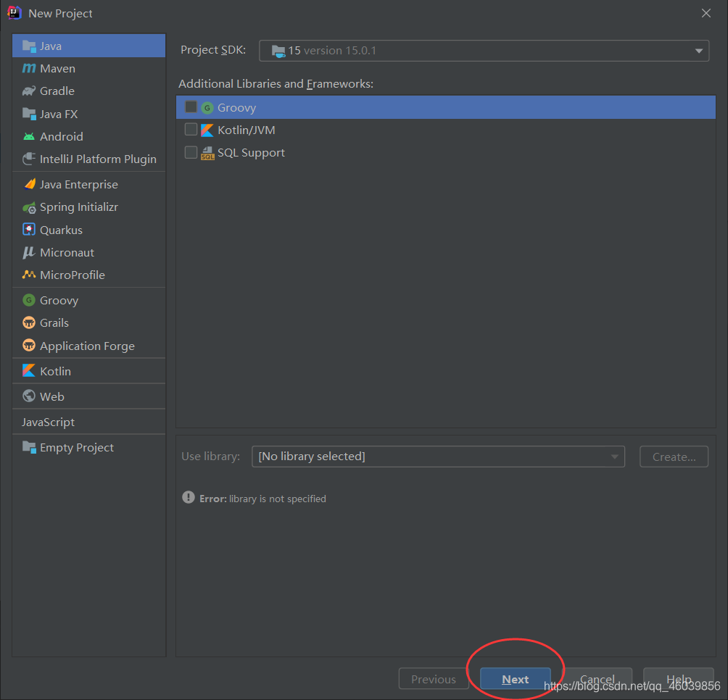Screen dimensions: 728x700
Task: Click the Previous button
Action: 433,679
